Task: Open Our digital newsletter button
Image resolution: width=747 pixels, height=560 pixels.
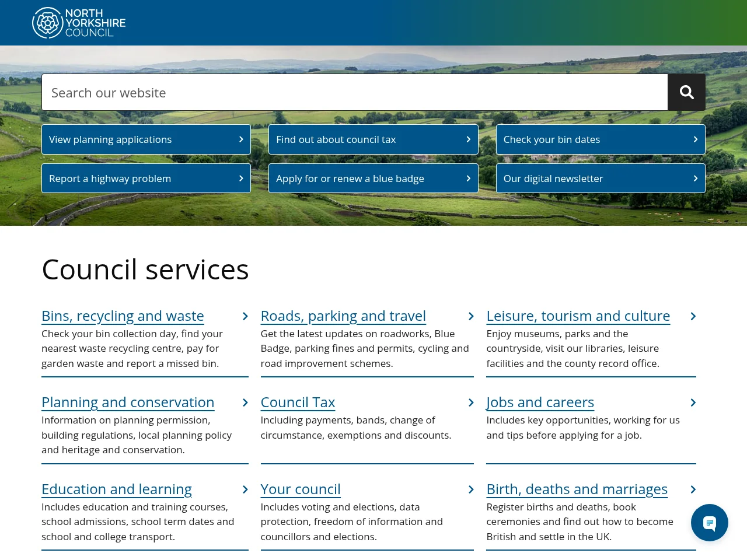Action: (x=601, y=178)
